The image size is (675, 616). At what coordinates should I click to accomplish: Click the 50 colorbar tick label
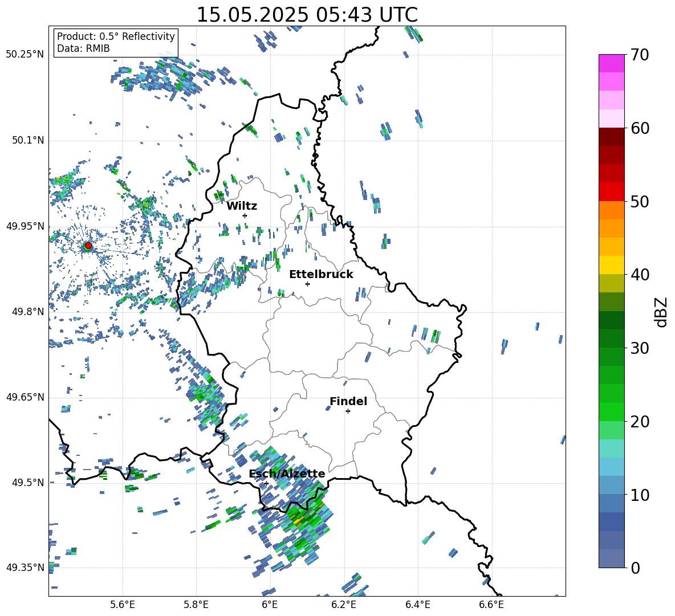[640, 202]
